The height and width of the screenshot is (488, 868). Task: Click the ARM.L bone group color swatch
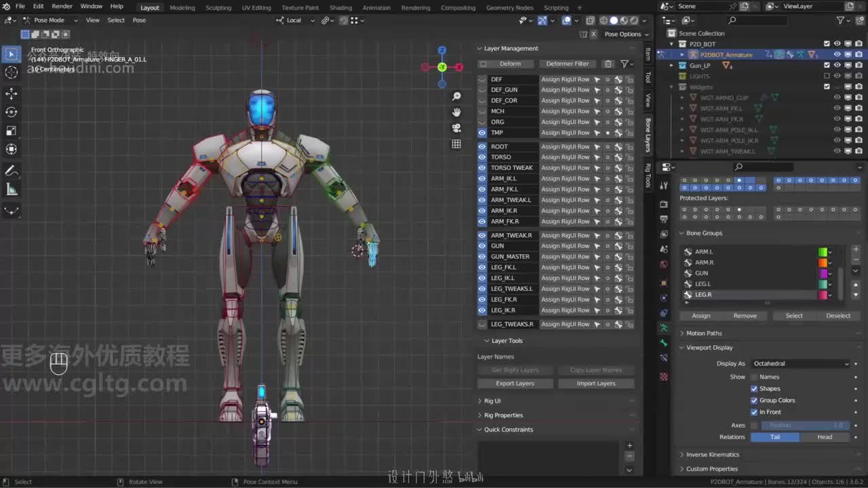pos(823,252)
